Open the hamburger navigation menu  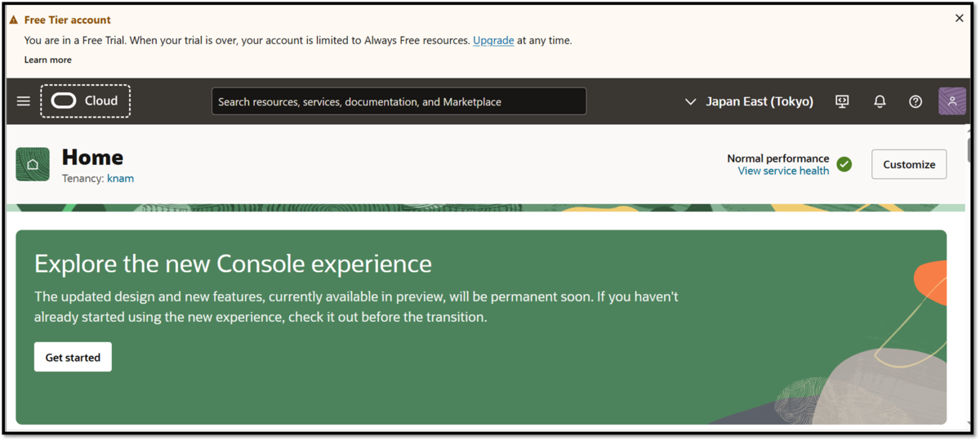[x=24, y=101]
